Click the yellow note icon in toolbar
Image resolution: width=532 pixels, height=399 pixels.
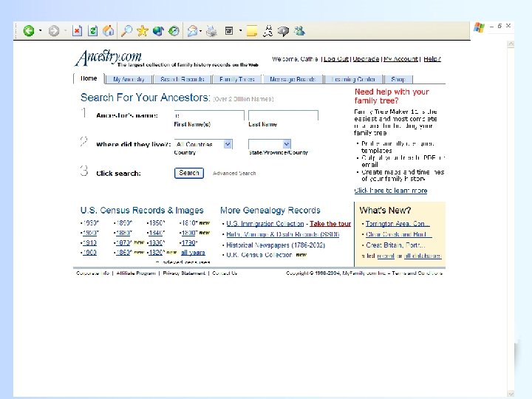point(252,31)
